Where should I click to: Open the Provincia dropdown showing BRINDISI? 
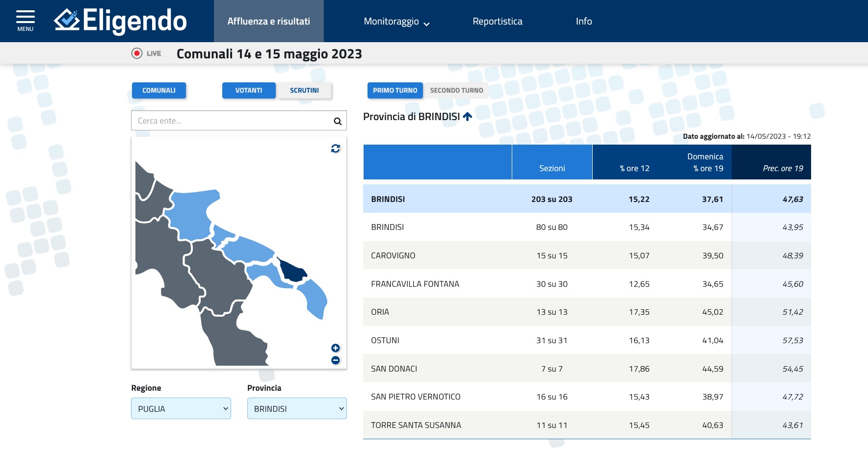297,408
